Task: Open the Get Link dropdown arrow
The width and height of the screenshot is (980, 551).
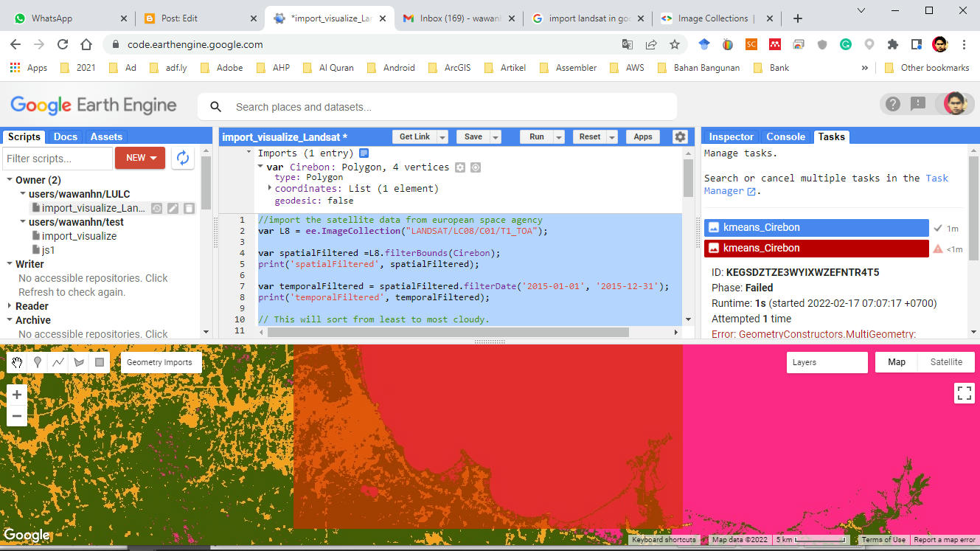Action: tap(442, 137)
